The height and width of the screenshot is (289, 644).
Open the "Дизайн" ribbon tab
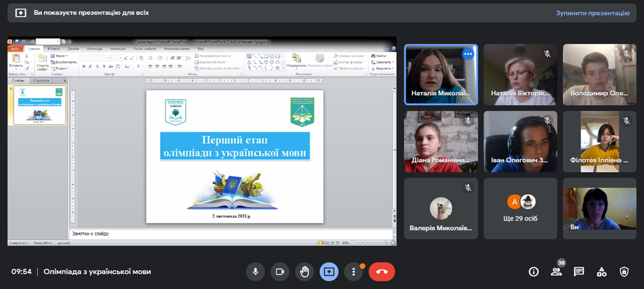[x=74, y=48]
